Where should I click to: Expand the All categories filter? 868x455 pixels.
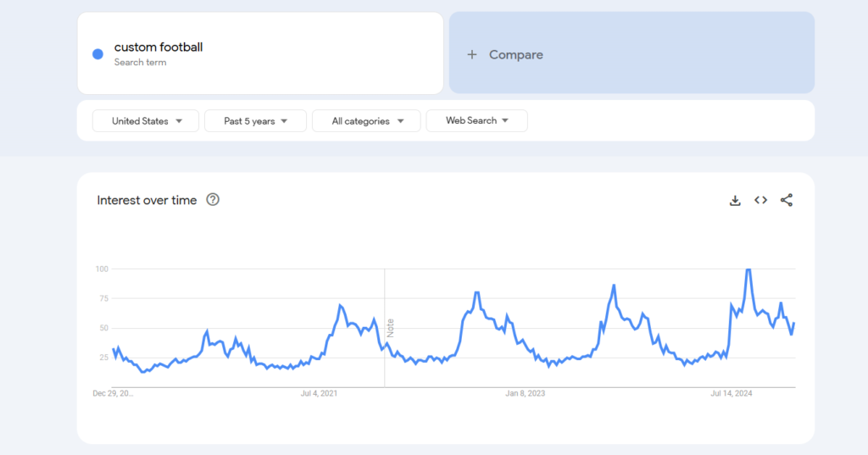(x=366, y=121)
